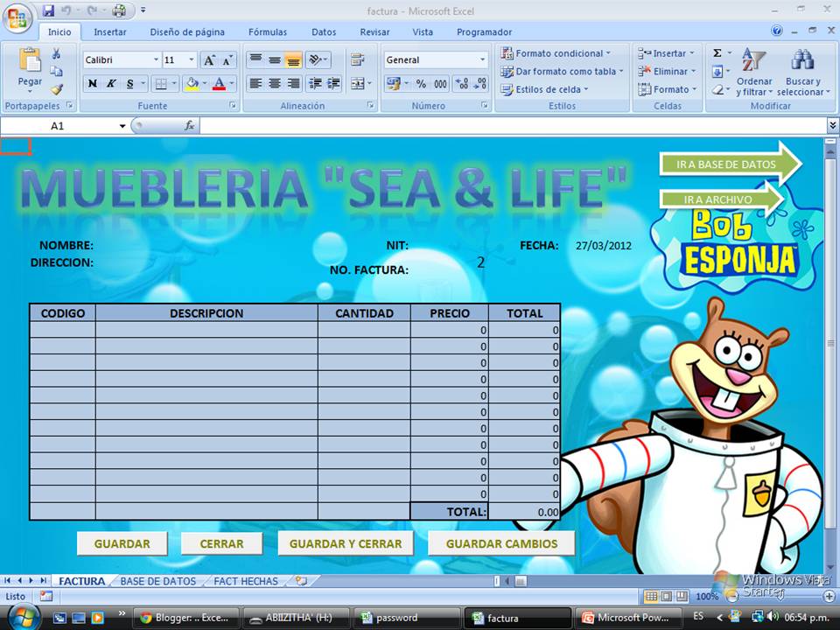Click the borders icon in Fuente group

point(161,84)
